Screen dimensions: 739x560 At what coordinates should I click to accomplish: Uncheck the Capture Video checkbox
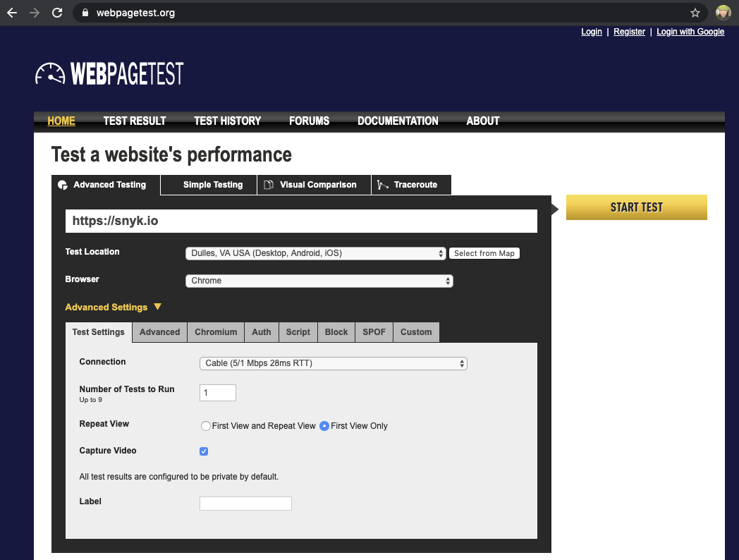tap(204, 451)
